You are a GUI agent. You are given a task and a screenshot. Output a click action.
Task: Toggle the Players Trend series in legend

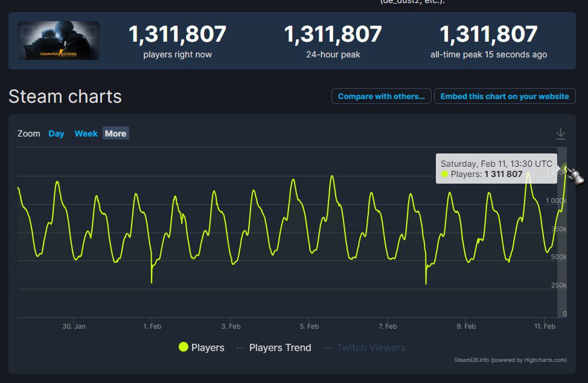[x=273, y=348]
